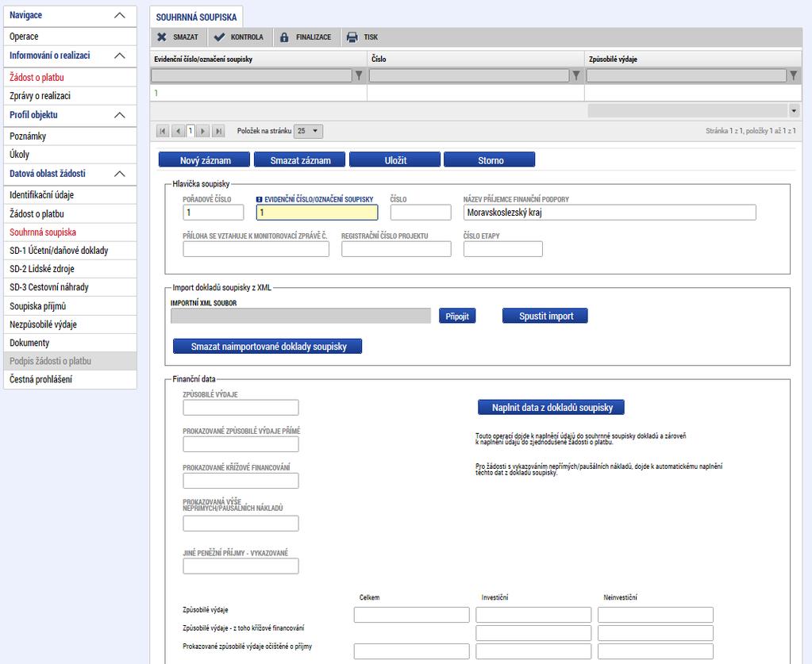
Task: Focus the Číslo field in Hlavička soupisky
Action: pos(421,212)
